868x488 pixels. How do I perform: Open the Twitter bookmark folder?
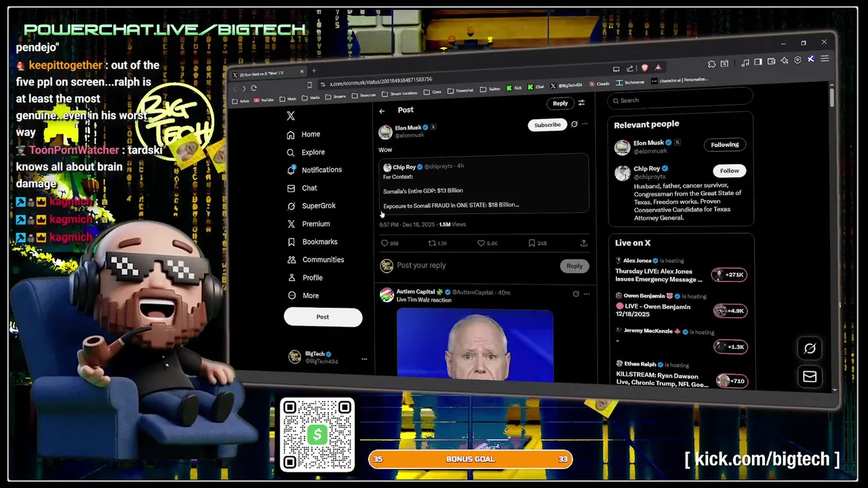(491, 89)
